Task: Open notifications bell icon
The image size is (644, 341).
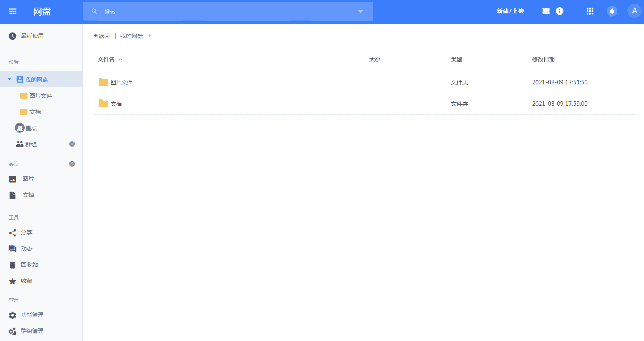Action: [612, 12]
